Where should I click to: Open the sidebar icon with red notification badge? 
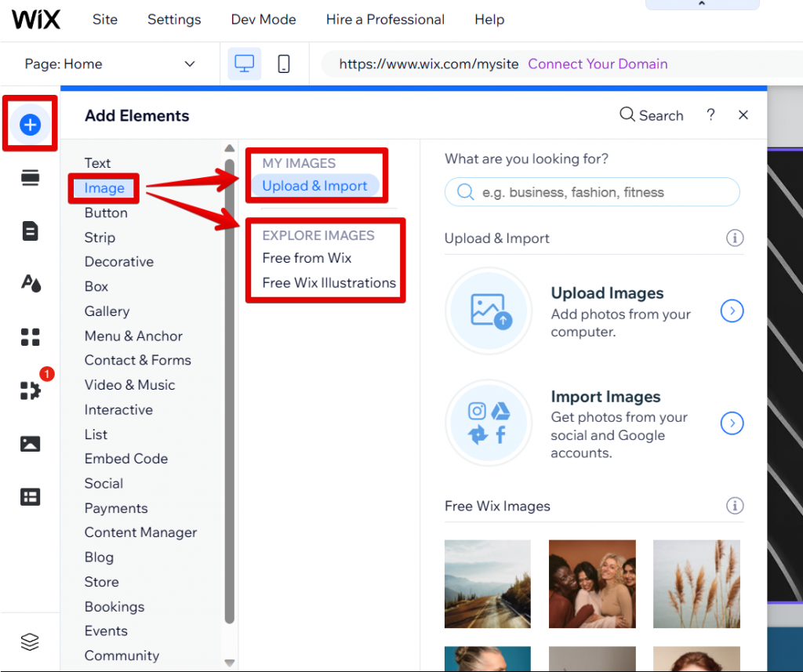(x=30, y=390)
